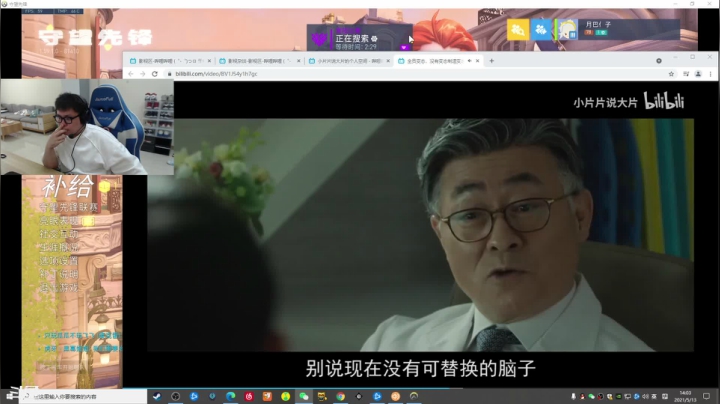This screenshot has width=720, height=404.
Task: Click the browser back arrow
Action: click(x=131, y=74)
